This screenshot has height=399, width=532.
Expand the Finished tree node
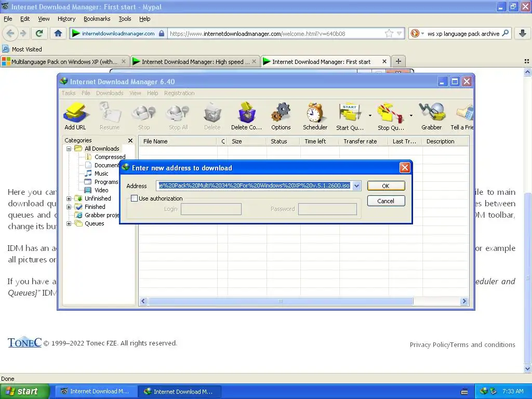[69, 207]
